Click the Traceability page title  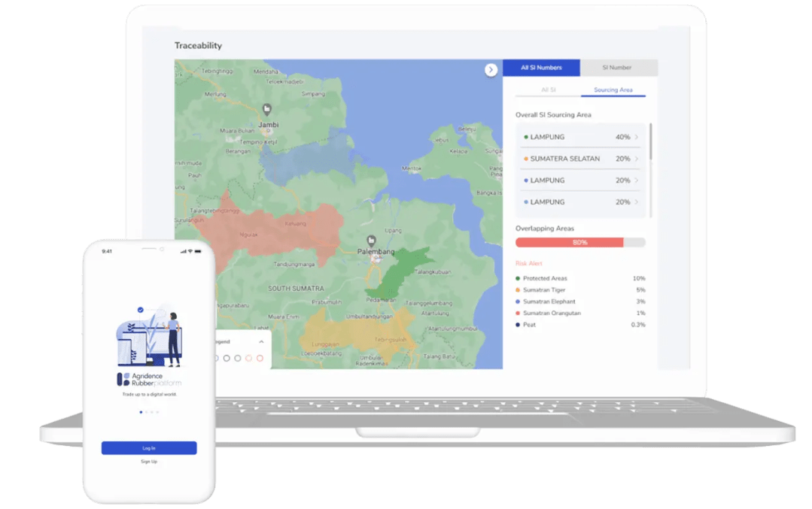click(199, 46)
